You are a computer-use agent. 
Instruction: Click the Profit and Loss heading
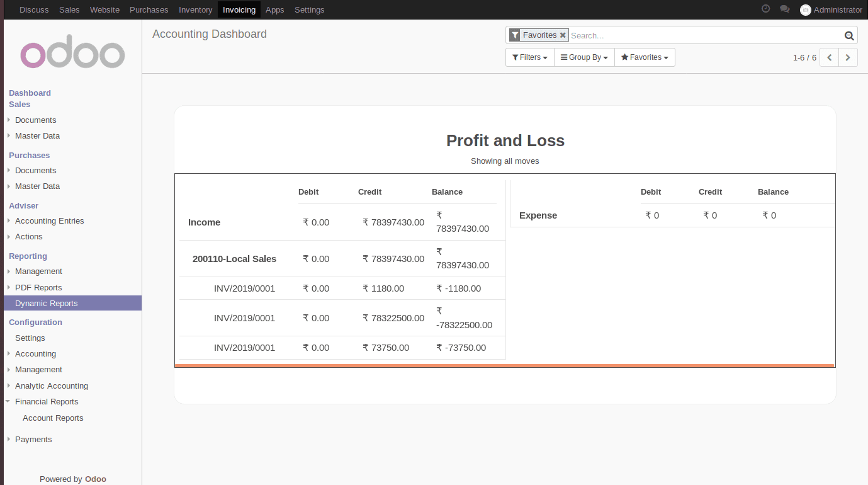coord(505,140)
